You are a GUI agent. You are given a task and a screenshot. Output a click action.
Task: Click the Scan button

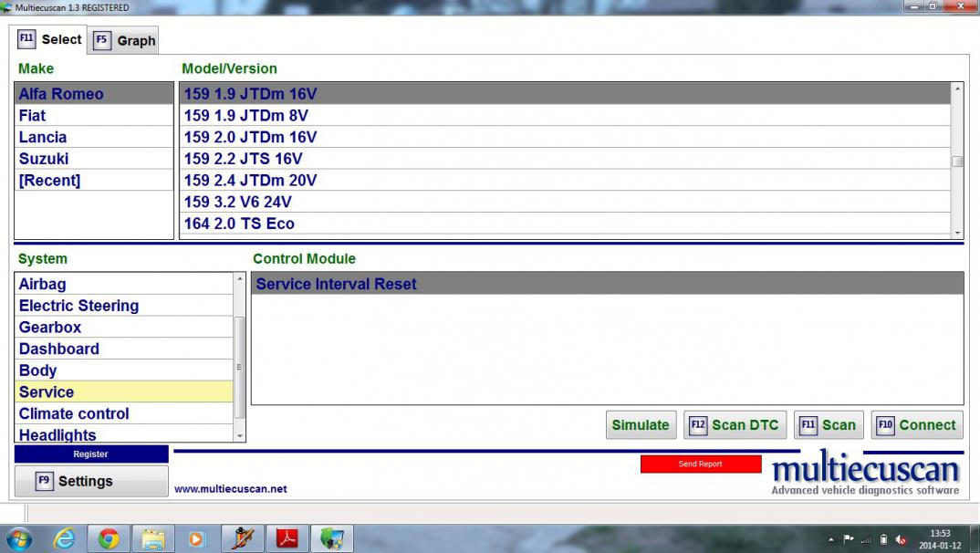(x=829, y=425)
